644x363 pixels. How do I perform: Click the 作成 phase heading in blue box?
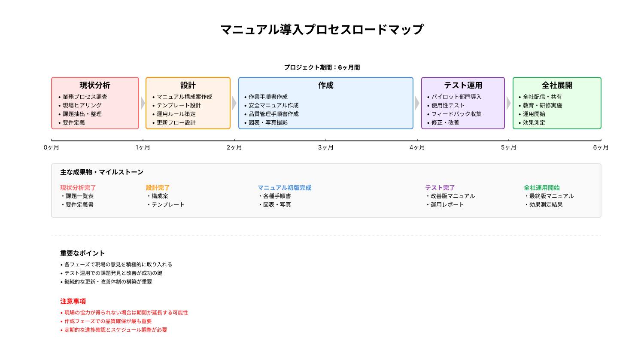pos(326,85)
